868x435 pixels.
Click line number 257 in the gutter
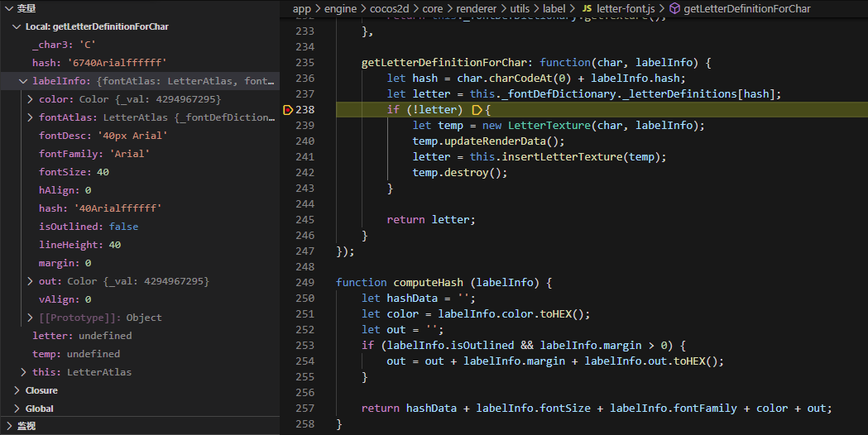(x=305, y=409)
